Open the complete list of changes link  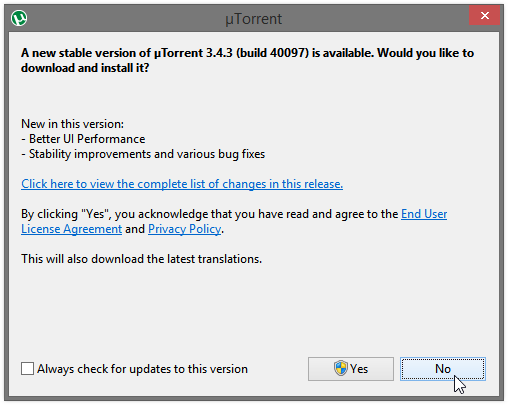182,184
